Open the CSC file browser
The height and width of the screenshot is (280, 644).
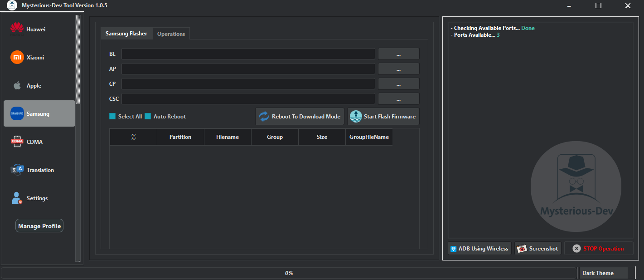point(398,98)
